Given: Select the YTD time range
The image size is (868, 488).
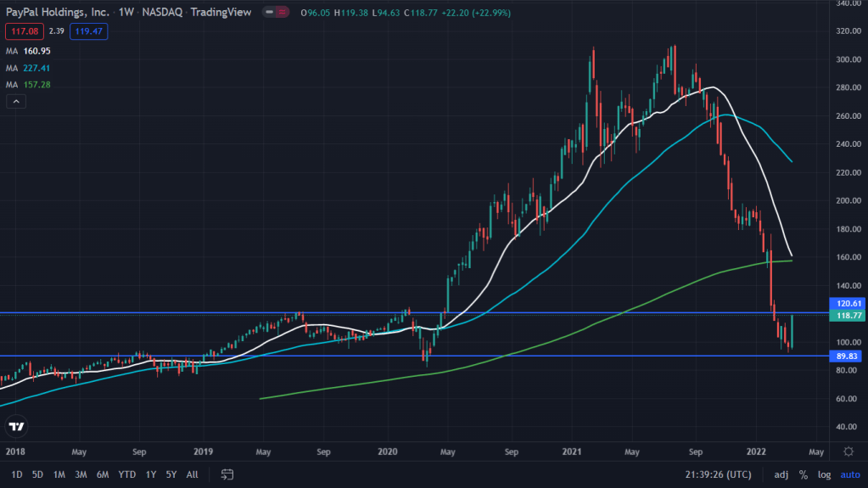Looking at the screenshot, I should tap(127, 474).
